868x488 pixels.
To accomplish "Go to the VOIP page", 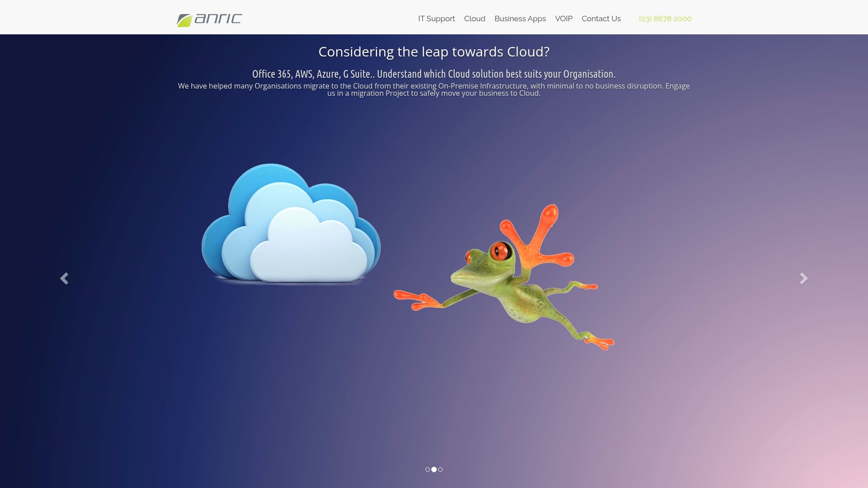I will coord(563,19).
